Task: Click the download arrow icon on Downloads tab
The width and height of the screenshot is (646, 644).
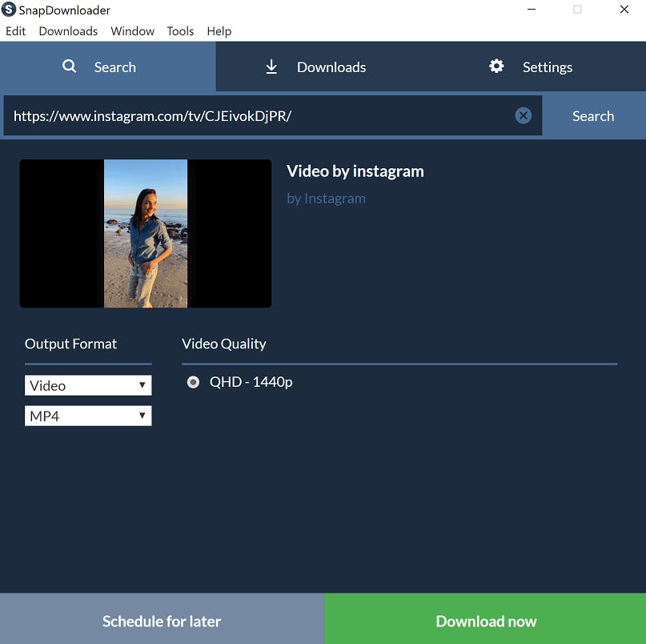Action: (271, 66)
